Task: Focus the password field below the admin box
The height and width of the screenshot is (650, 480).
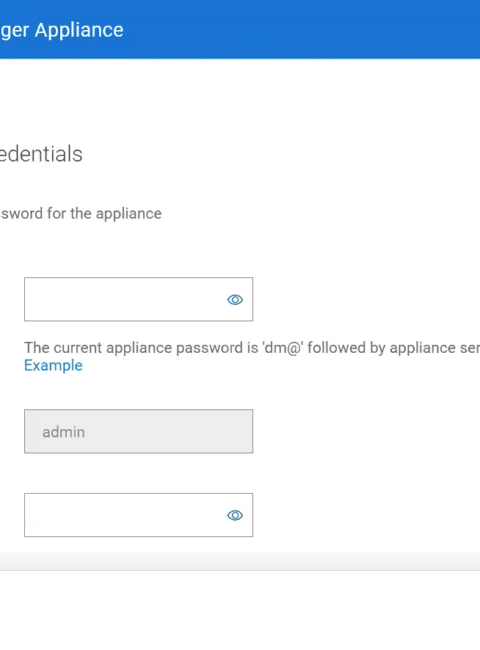Action: point(138,515)
